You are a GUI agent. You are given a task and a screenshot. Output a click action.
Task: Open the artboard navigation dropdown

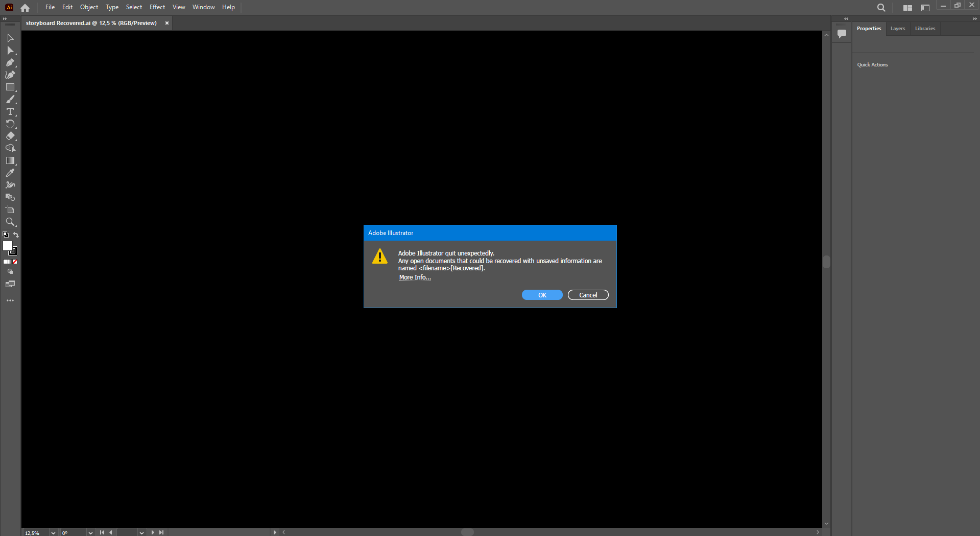(141, 532)
